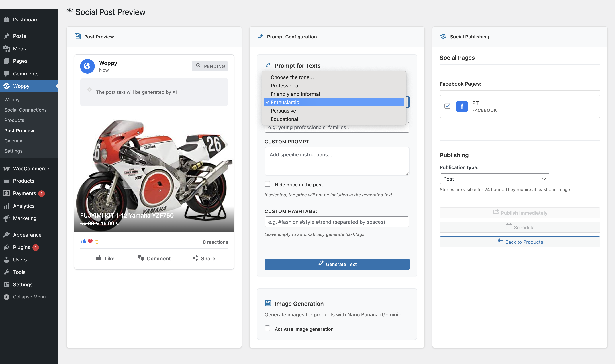The image size is (615, 364).
Task: Click the Yamaha motorcycle product image
Action: (154, 173)
